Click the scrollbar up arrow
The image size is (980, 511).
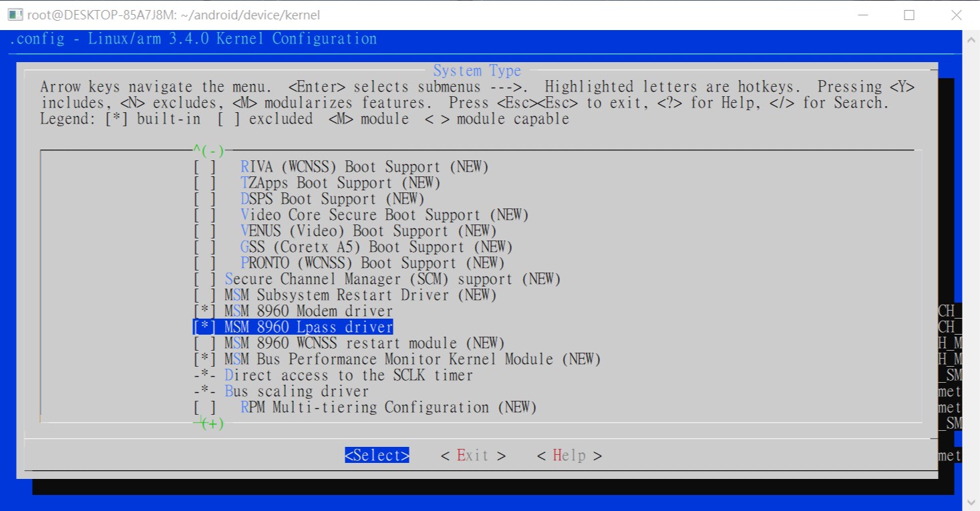tap(971, 39)
